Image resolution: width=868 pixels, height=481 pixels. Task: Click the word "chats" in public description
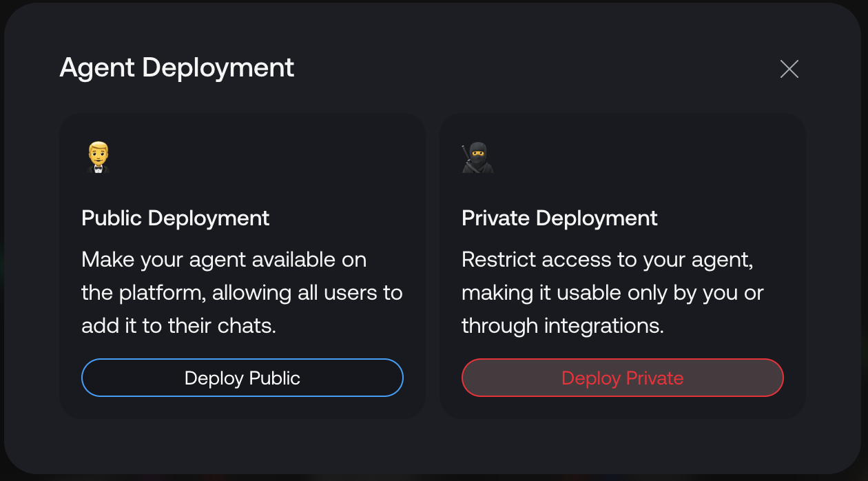(x=247, y=326)
